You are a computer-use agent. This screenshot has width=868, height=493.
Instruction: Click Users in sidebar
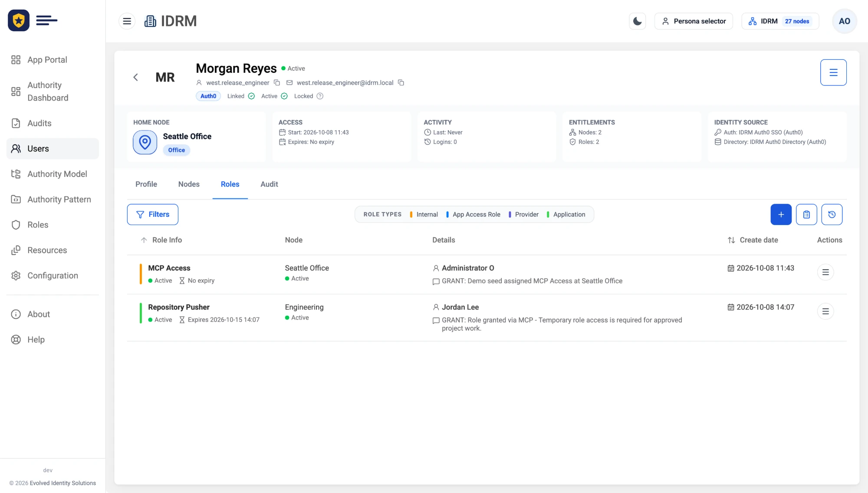53,149
